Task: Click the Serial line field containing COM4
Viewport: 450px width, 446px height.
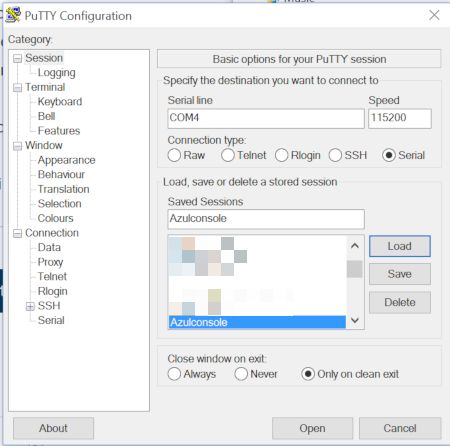Action: (266, 118)
